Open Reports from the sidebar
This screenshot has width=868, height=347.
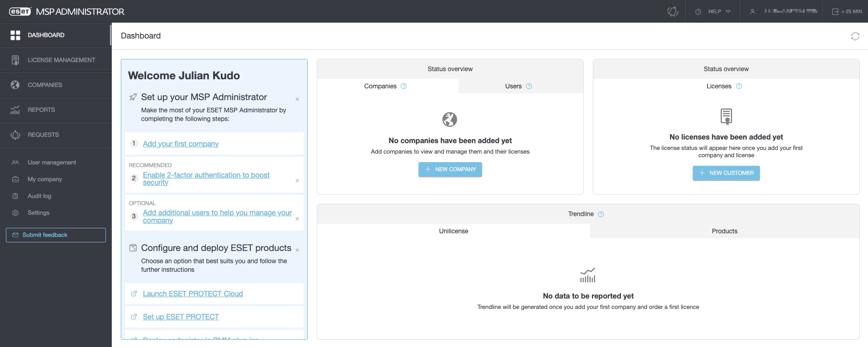[x=56, y=110]
